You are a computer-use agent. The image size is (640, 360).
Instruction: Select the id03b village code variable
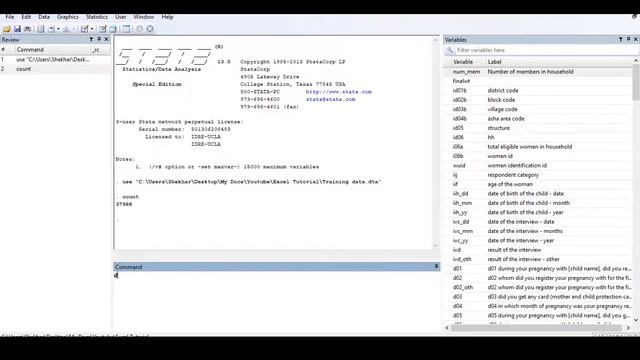(538, 109)
